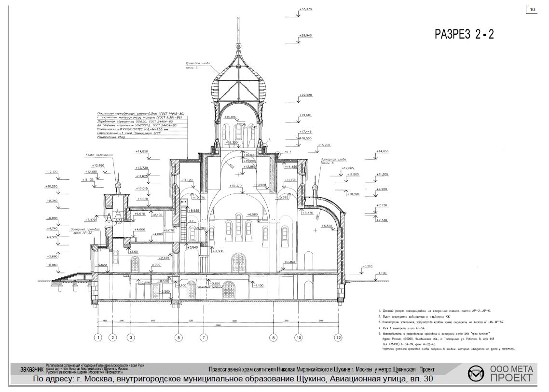Click the ООО МЕТА ПРОЕКТ company name
The width and height of the screenshot is (549, 392).
tap(511, 373)
